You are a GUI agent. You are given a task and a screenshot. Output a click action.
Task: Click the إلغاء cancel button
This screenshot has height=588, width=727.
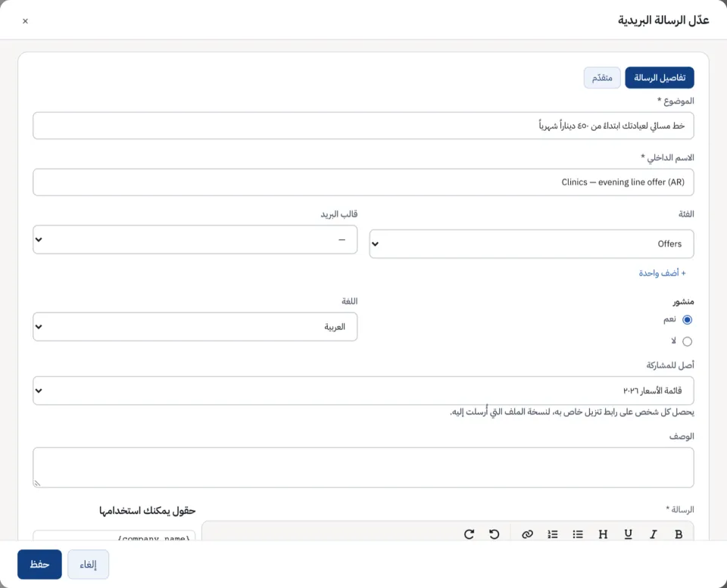coord(88,565)
